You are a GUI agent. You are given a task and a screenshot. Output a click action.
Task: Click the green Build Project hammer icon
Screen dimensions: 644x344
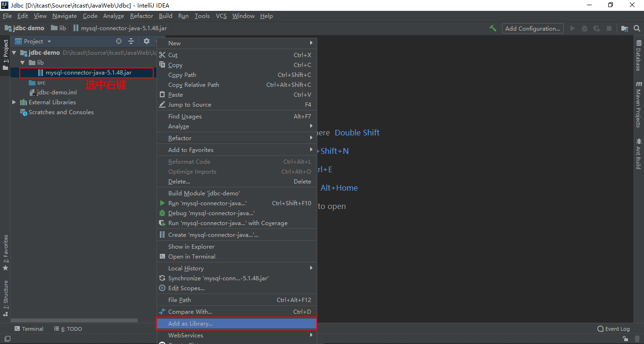(493, 28)
